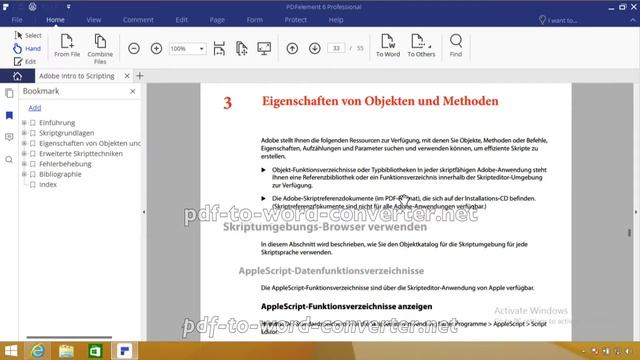The height and width of the screenshot is (360, 640).
Task: Open the View tab
Action: [93, 20]
